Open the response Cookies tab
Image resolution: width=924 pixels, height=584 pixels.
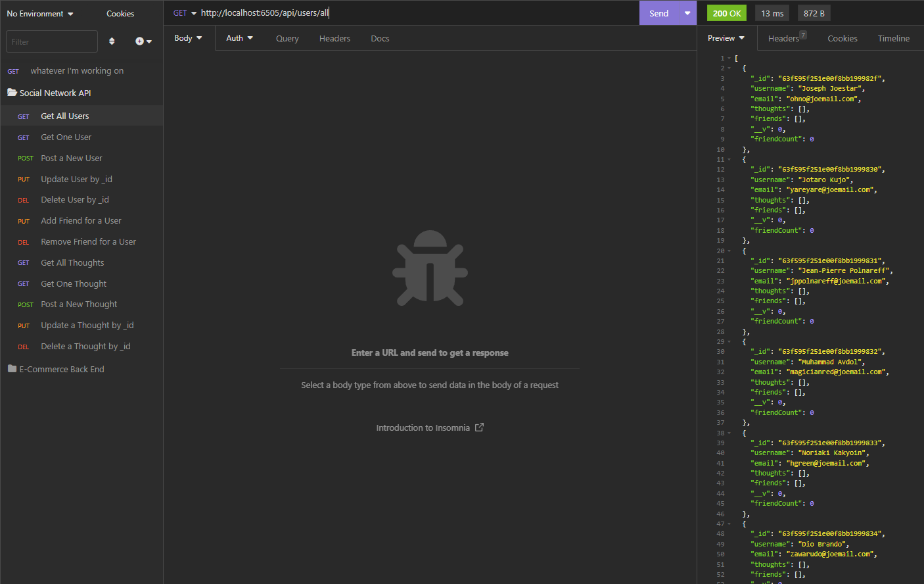click(x=843, y=39)
